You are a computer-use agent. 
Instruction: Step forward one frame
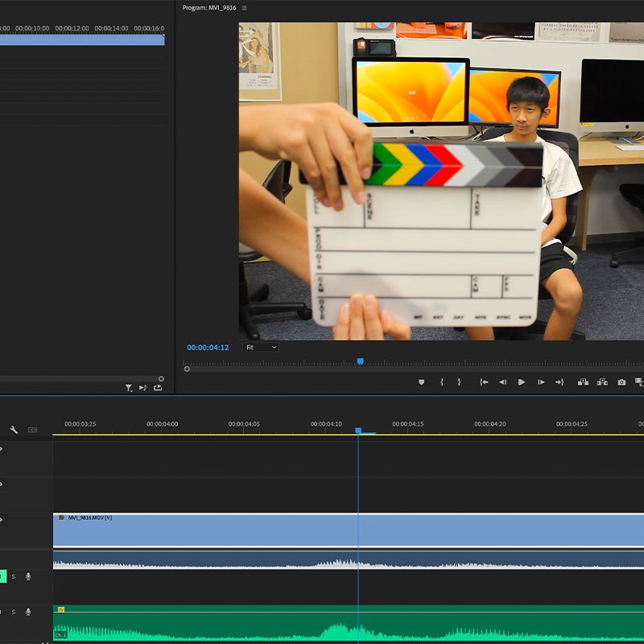541,382
